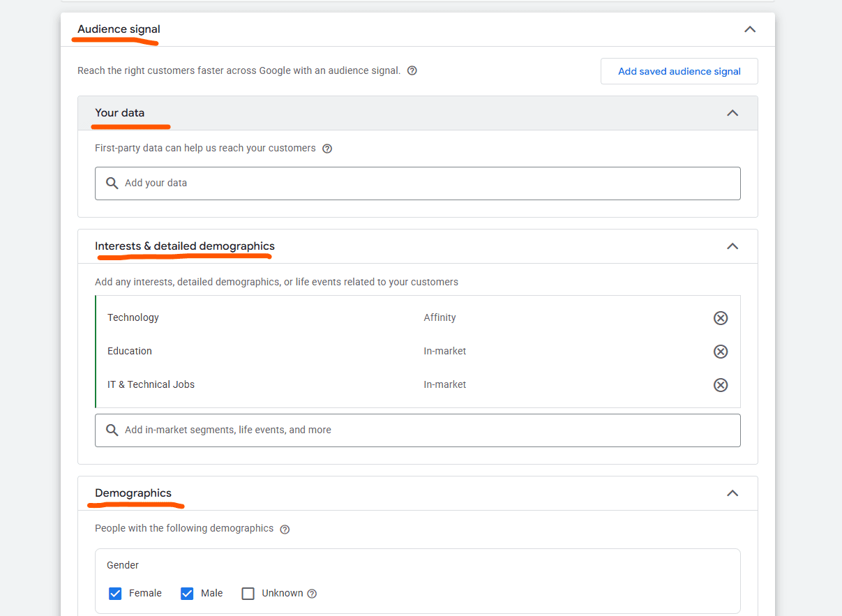Remove the Technology affinity segment
Image resolution: width=842 pixels, height=616 pixels.
(x=721, y=317)
